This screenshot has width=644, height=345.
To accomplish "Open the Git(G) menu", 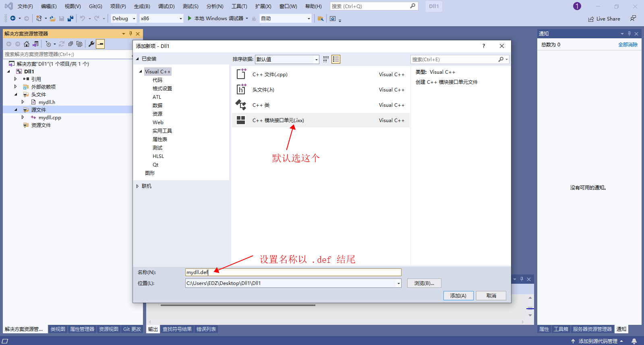I will coord(95,6).
